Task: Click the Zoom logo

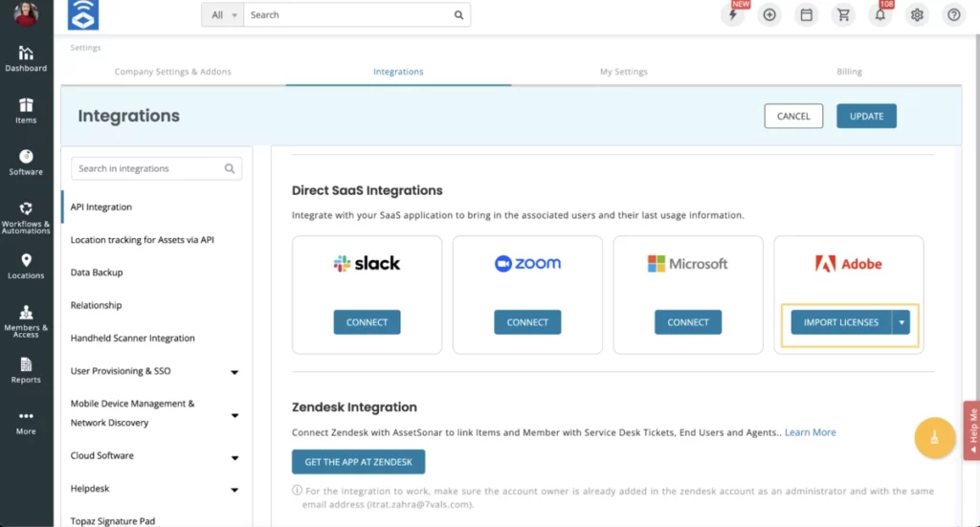Action: [527, 264]
